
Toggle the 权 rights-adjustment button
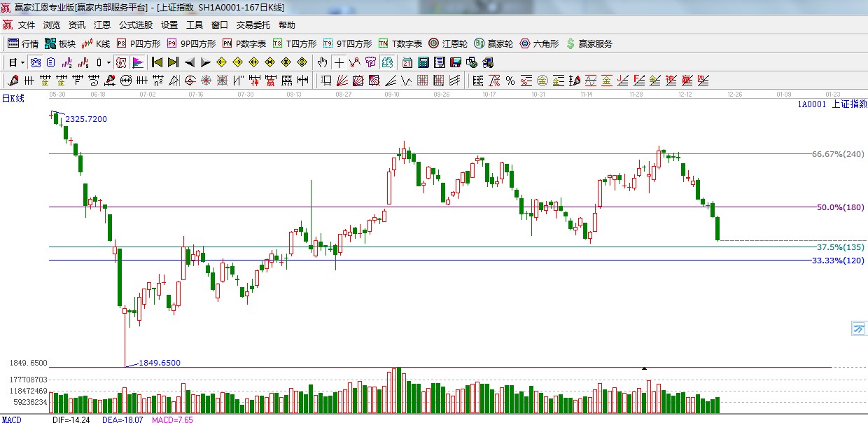click(x=120, y=62)
